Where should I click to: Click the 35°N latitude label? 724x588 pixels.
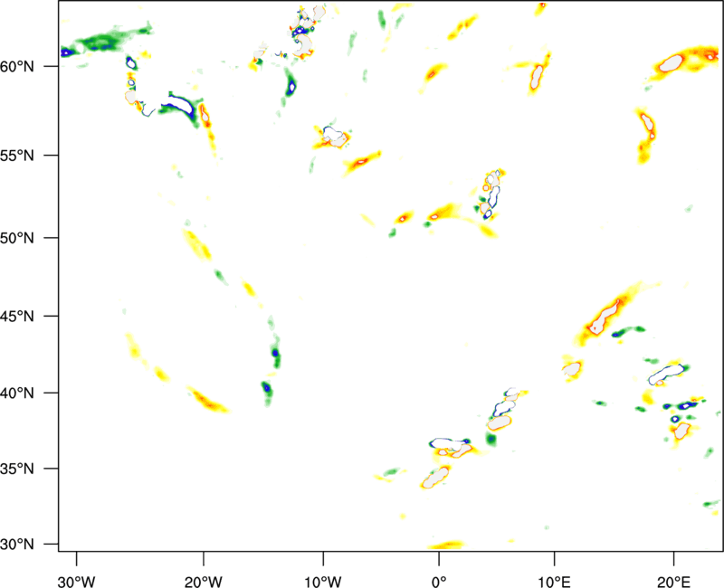point(17,469)
